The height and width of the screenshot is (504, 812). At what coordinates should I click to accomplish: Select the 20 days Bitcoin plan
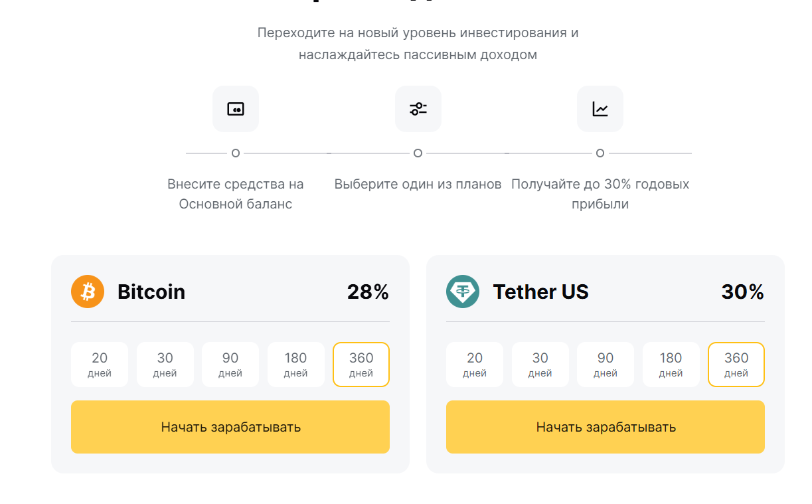tap(100, 365)
